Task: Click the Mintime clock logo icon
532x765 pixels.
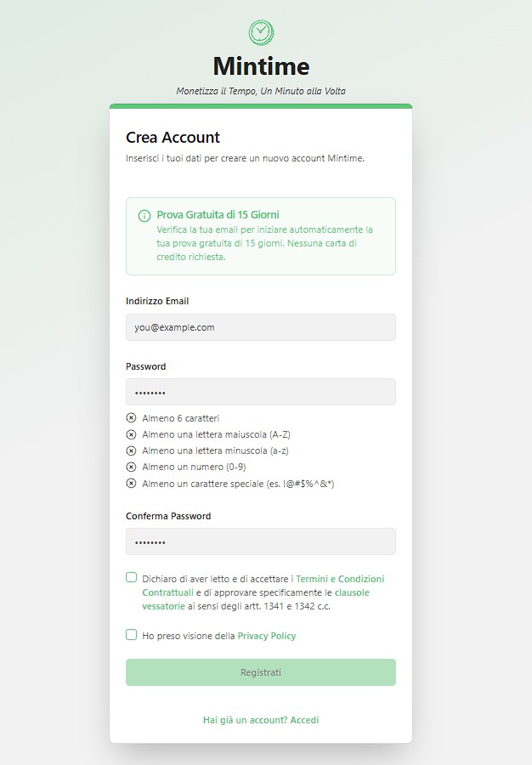Action: 261,32
